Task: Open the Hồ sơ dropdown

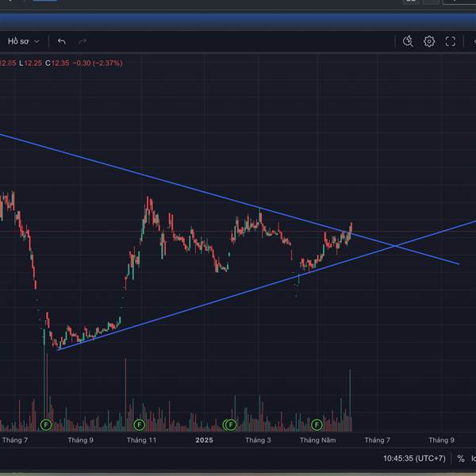Action: click(x=23, y=41)
